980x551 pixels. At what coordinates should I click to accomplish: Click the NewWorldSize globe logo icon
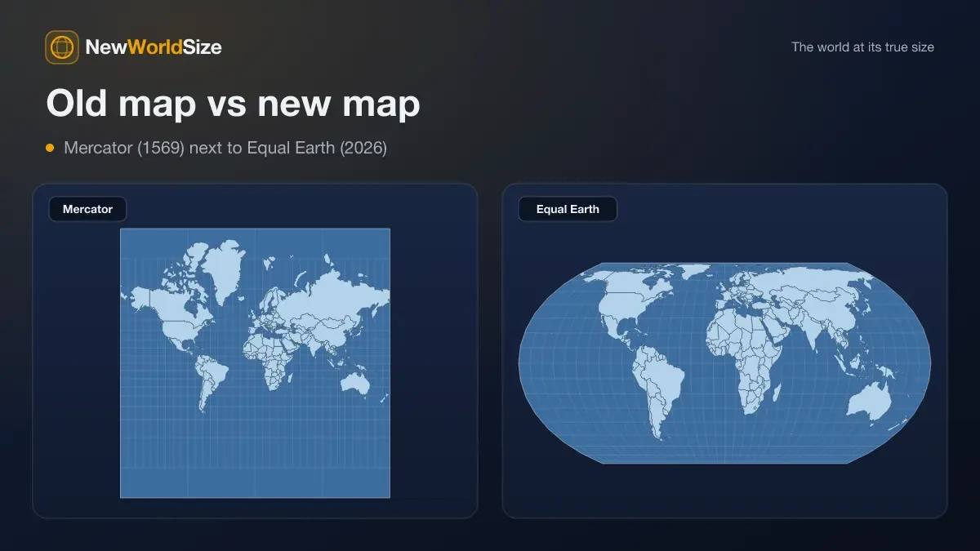(x=62, y=47)
